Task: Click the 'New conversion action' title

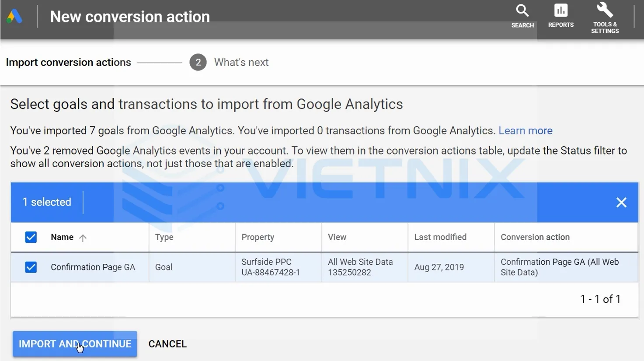Action: pos(130,17)
